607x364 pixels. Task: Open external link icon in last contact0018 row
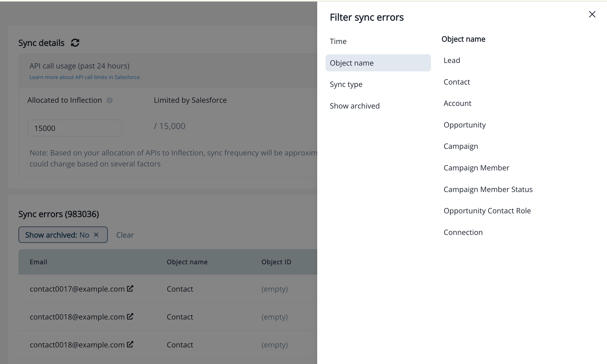[x=130, y=344]
